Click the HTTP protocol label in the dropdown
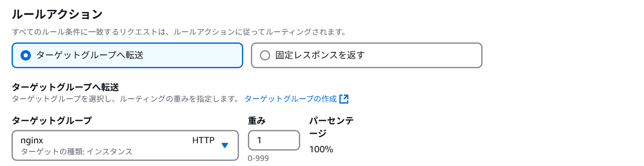 [203, 140]
